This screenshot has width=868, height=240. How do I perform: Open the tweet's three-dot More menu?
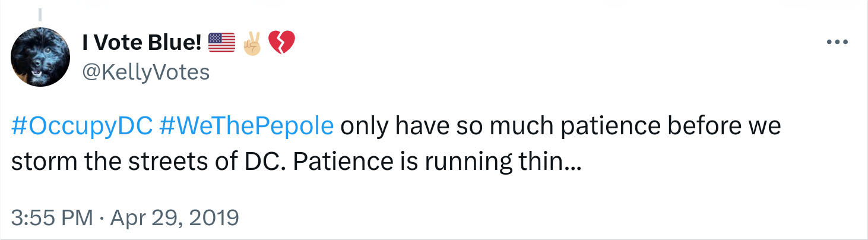coord(838,42)
